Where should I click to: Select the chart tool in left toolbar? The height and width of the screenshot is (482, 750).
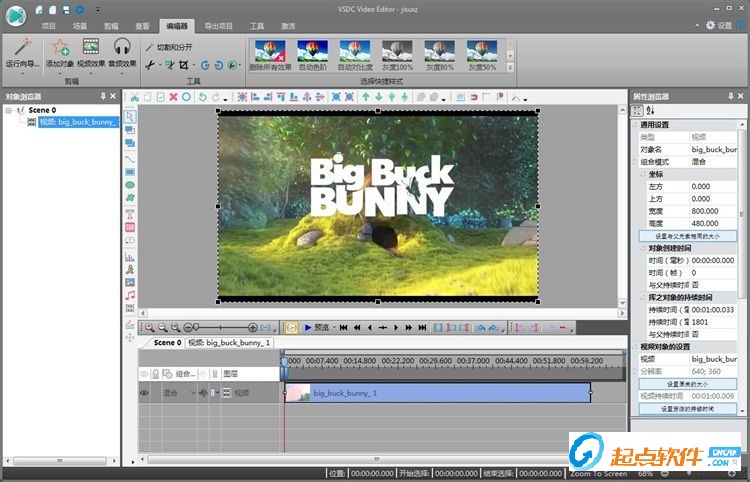(130, 257)
